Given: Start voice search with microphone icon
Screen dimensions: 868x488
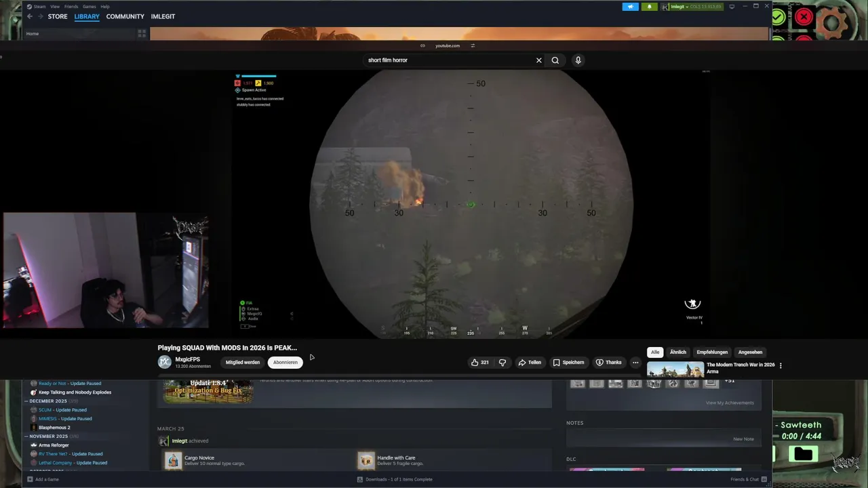Looking at the screenshot, I should pyautogui.click(x=578, y=60).
